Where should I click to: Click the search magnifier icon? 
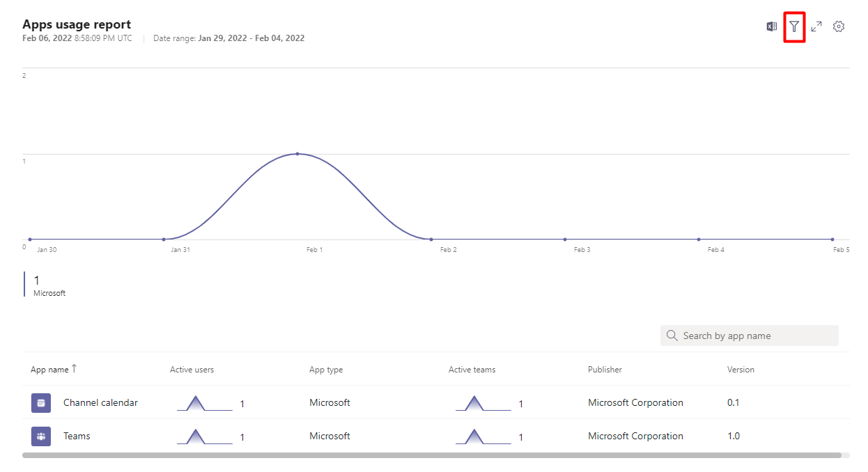(672, 336)
